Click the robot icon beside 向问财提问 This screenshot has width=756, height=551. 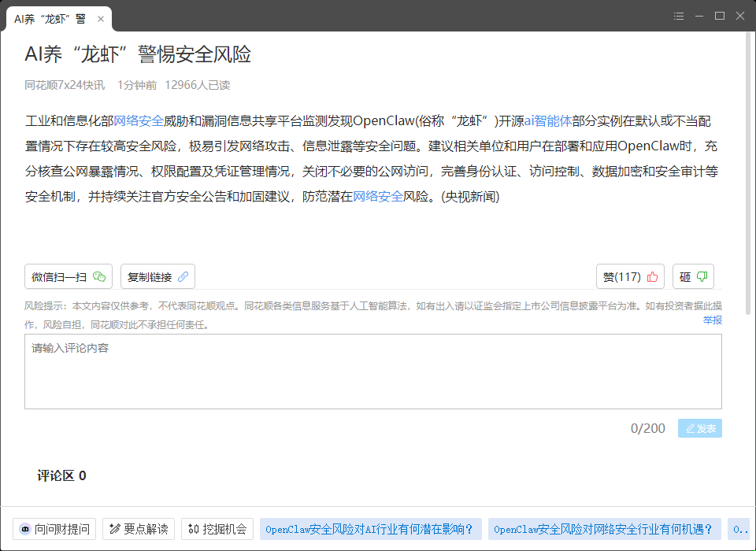click(x=24, y=529)
